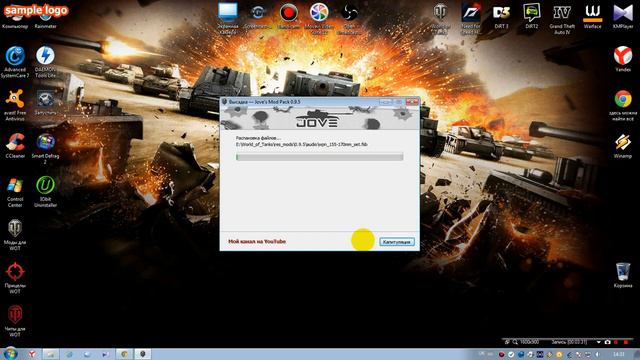640x360 pixels.
Task: Open Winamp desktop shortcut
Action: pos(623,146)
